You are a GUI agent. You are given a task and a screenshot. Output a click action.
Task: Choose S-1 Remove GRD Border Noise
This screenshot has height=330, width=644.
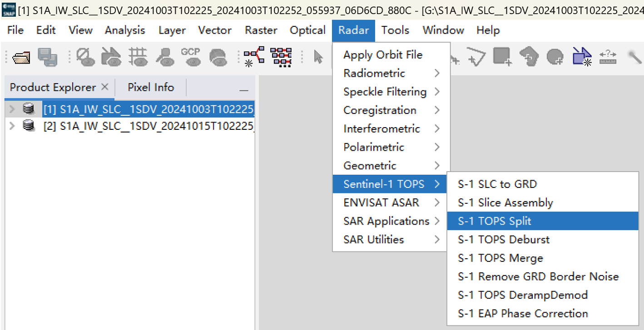543,276
